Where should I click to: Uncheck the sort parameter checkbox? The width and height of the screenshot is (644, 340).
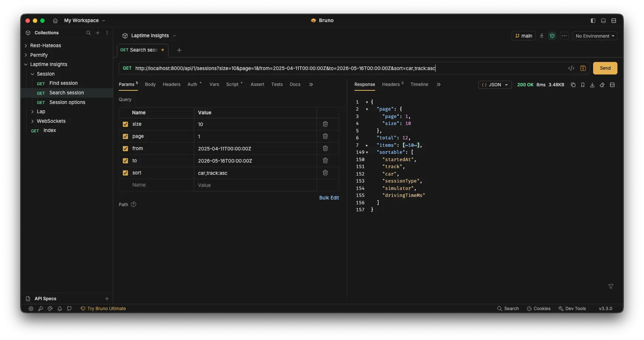coord(125,173)
